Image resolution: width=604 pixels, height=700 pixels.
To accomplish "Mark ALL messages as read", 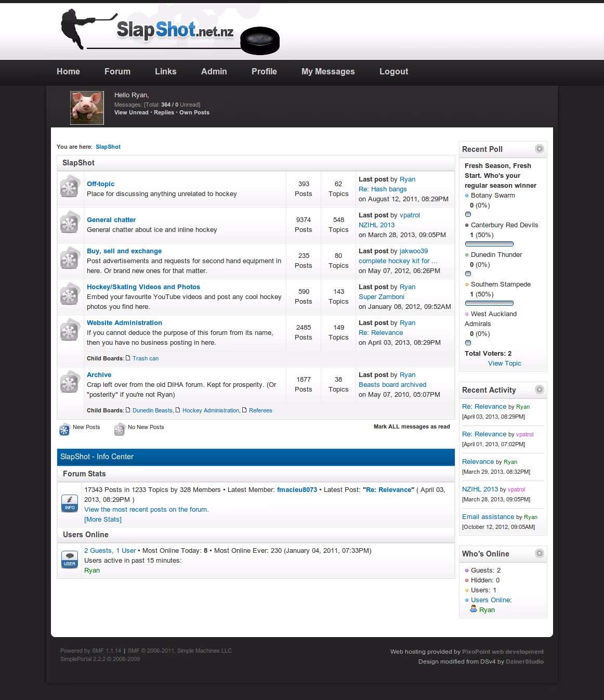I will [x=412, y=426].
